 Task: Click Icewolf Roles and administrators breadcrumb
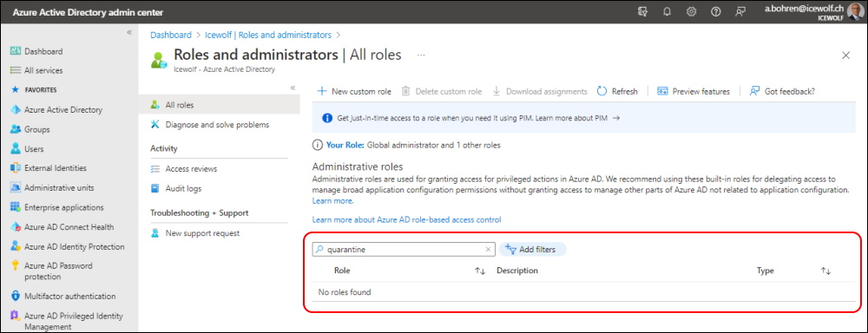[x=268, y=35]
